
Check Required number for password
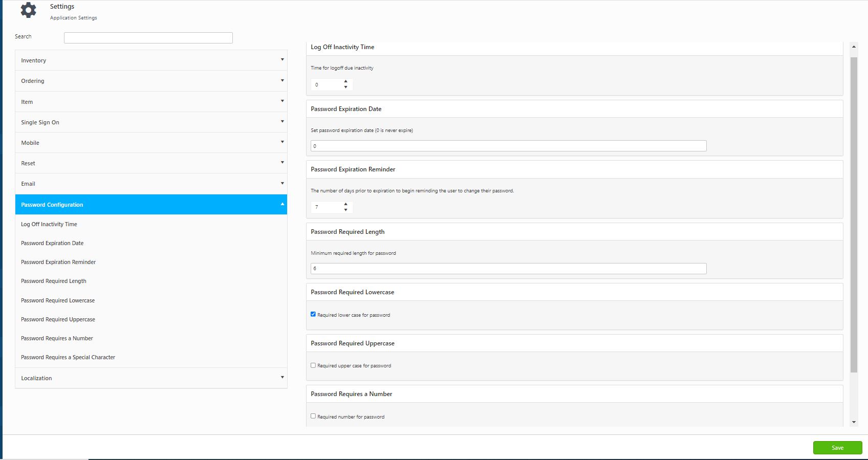coord(313,416)
